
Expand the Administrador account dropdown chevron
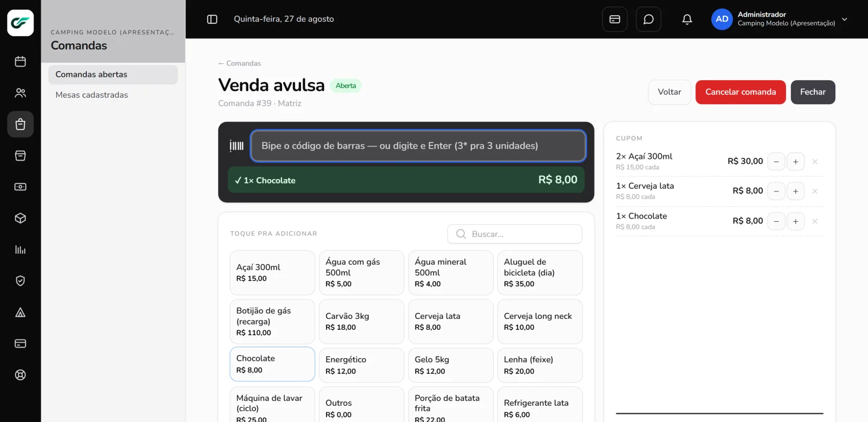pyautogui.click(x=844, y=19)
